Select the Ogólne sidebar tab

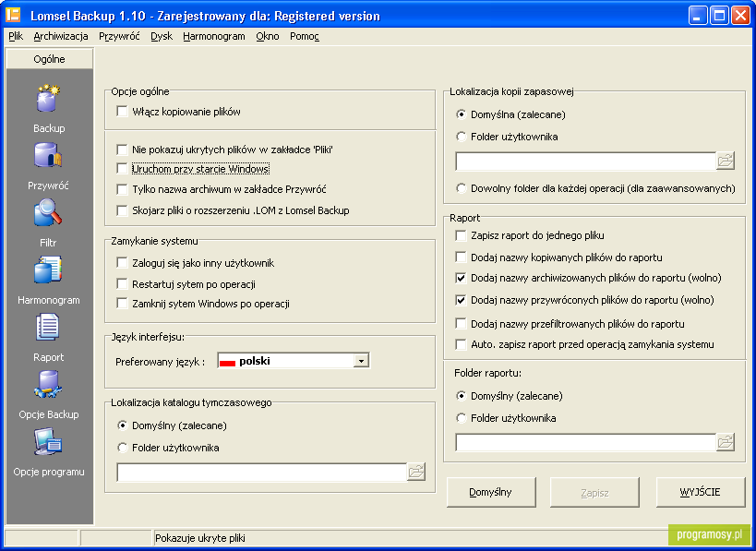pos(49,59)
